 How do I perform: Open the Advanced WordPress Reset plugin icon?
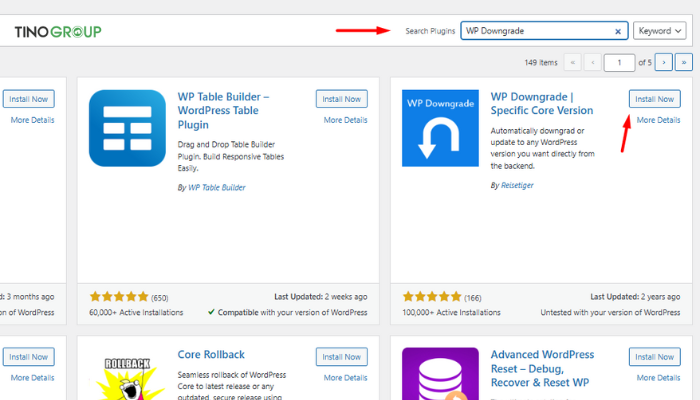(440, 374)
